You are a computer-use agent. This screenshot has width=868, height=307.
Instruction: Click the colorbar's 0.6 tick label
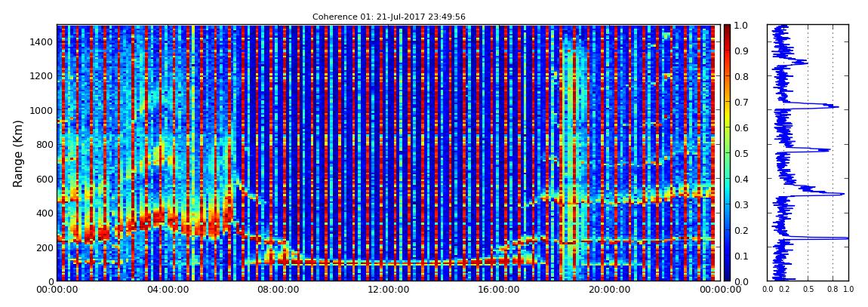click(743, 128)
